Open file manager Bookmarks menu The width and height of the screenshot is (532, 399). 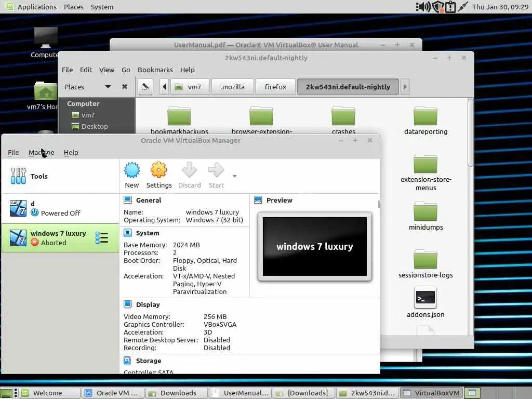coord(155,70)
